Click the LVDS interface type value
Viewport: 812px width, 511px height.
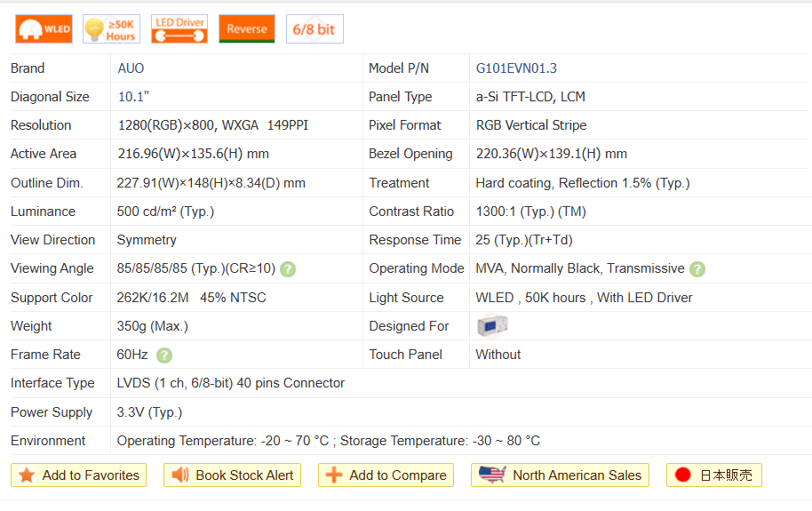click(231, 383)
